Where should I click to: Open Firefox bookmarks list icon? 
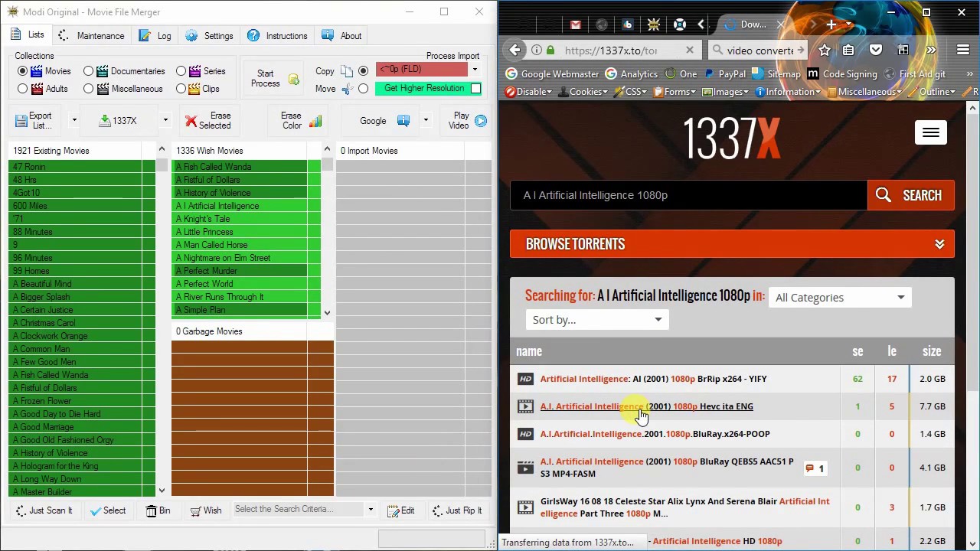[x=849, y=51]
